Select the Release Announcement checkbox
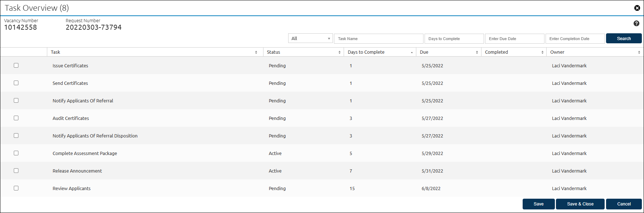 [16, 170]
